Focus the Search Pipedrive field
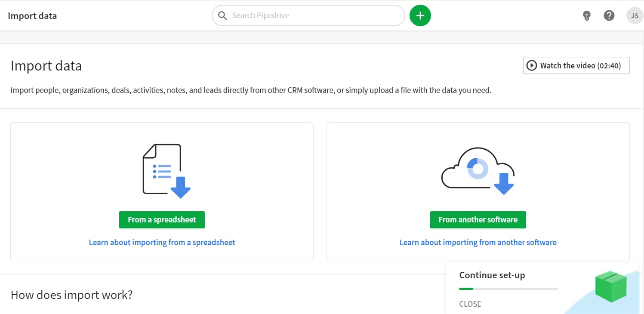644x314 pixels. 308,15
